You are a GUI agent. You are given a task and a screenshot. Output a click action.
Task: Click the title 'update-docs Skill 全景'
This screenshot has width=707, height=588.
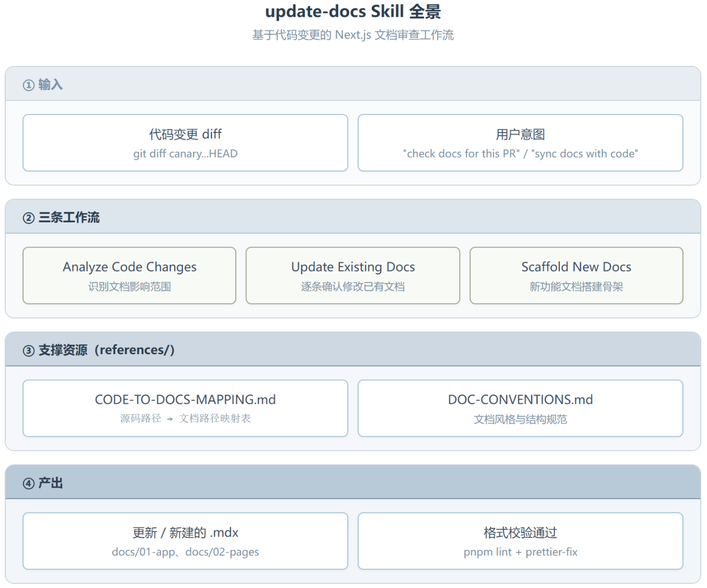pos(353,12)
